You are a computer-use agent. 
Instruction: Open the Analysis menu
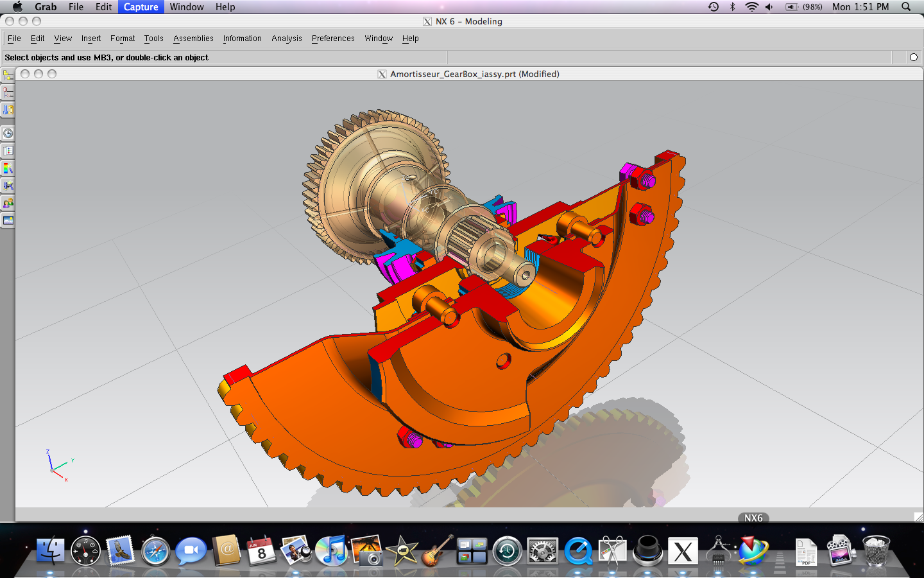tap(286, 39)
